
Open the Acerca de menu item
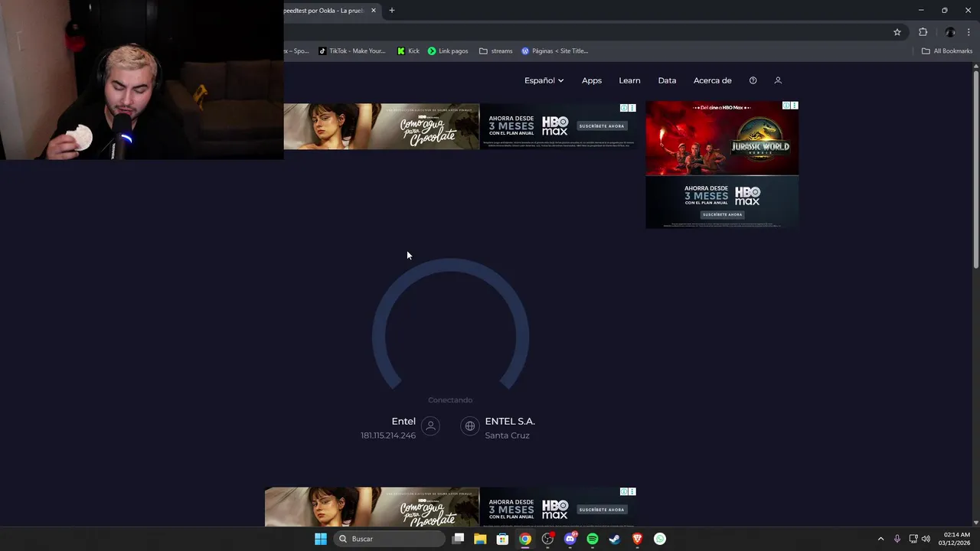point(712,80)
